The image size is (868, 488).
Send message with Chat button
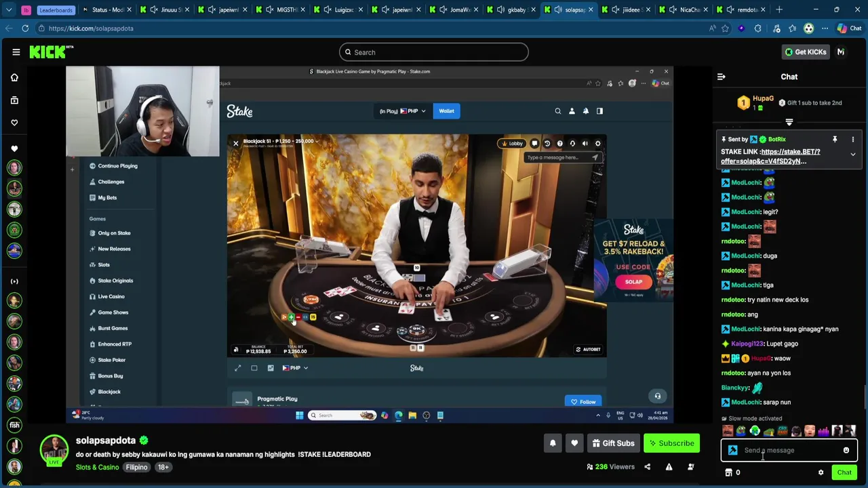(844, 472)
